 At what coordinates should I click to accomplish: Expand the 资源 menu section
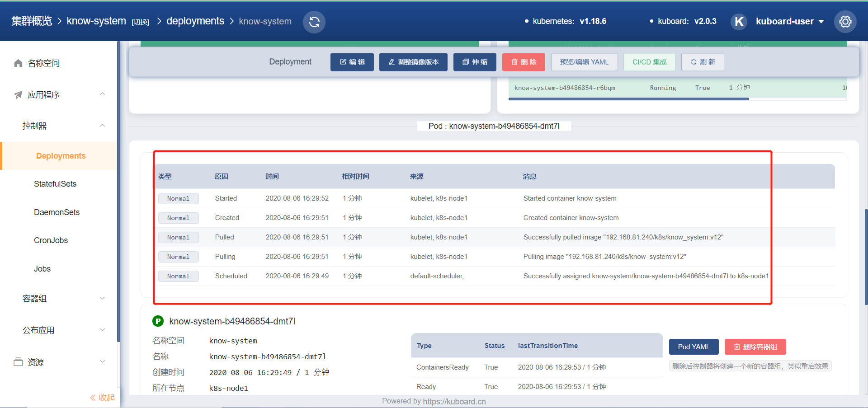(x=102, y=361)
